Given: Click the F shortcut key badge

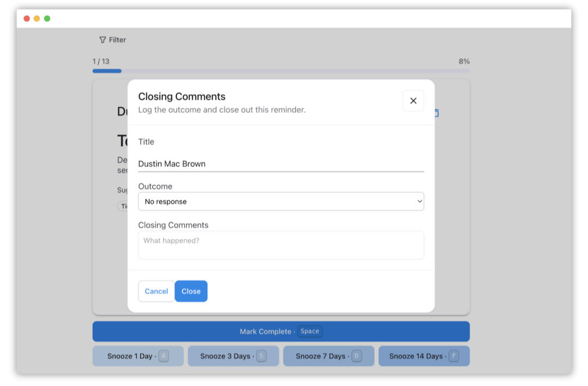Looking at the screenshot, I should pyautogui.click(x=454, y=356).
